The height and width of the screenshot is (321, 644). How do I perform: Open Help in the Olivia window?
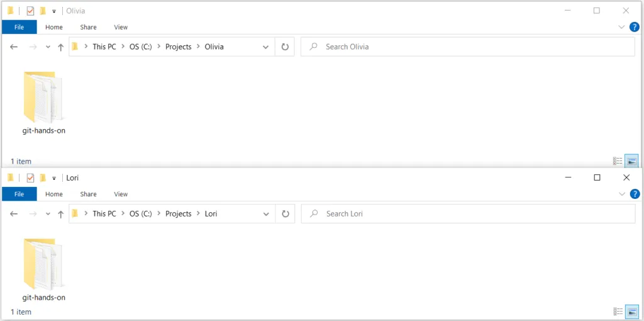coord(635,27)
